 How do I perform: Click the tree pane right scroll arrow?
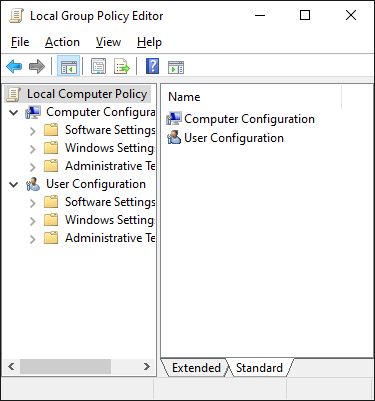click(147, 366)
